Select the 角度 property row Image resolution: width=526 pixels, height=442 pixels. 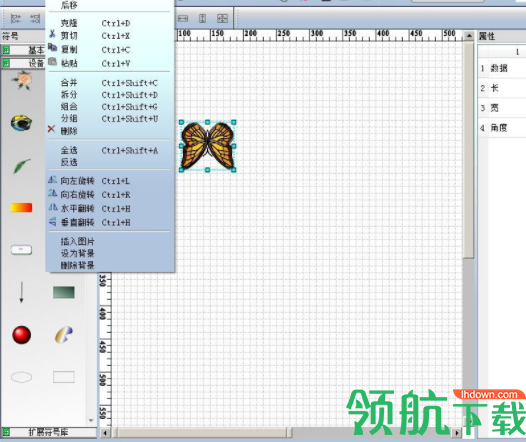coord(502,128)
